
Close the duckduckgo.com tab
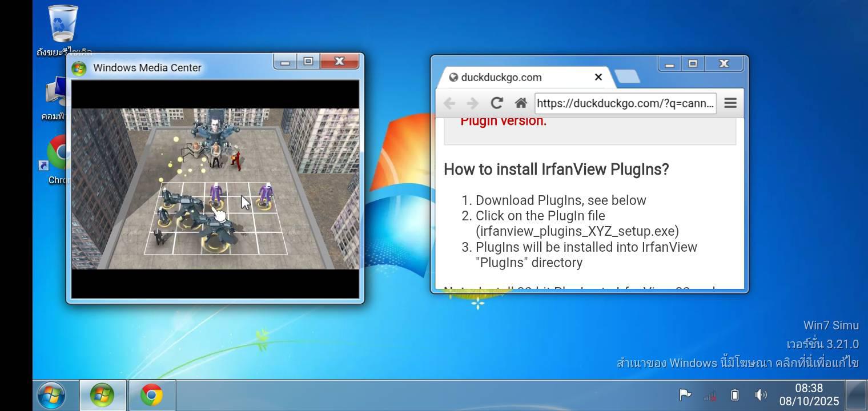[598, 77]
